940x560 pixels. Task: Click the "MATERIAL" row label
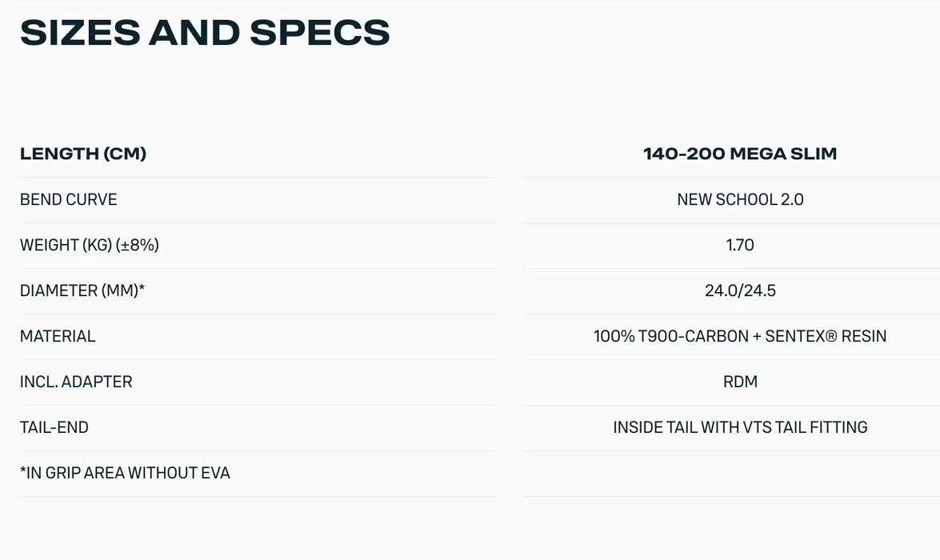(x=58, y=336)
